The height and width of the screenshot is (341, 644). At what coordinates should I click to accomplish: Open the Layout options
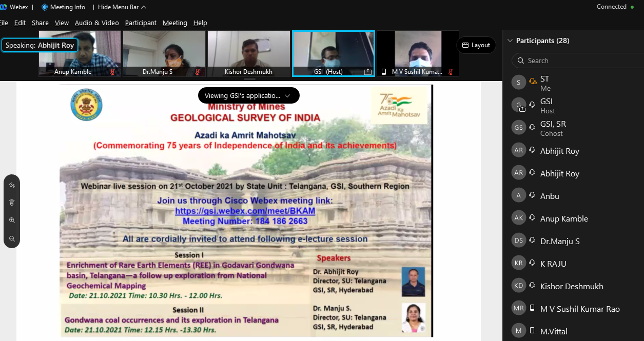coord(476,45)
